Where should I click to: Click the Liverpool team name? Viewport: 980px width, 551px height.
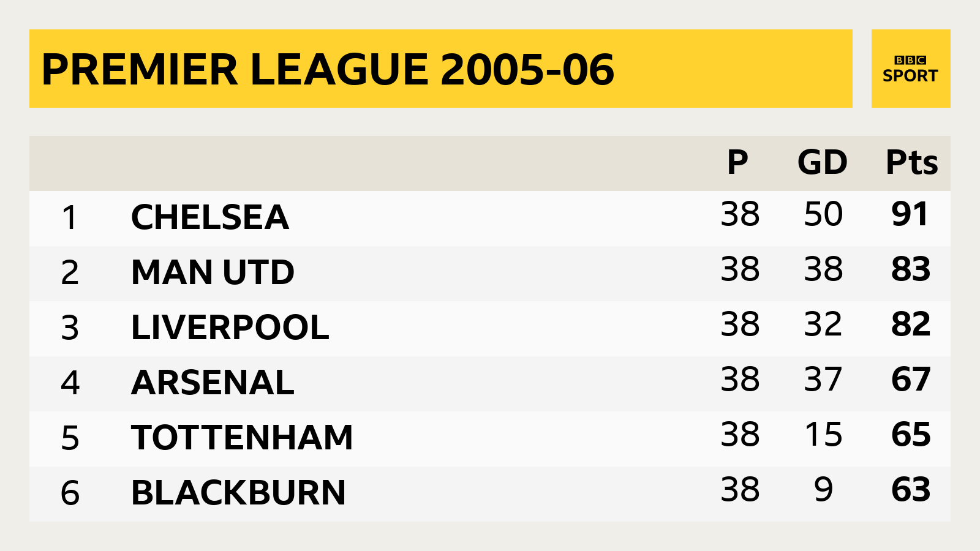tap(230, 328)
